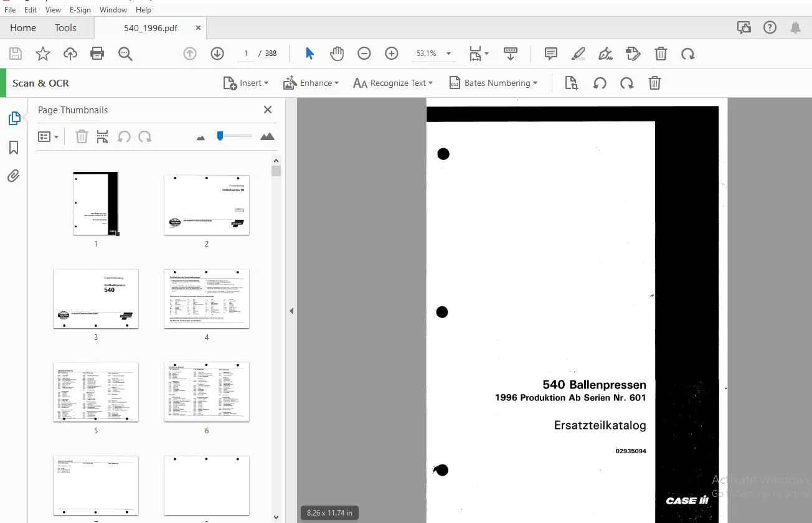This screenshot has height=523, width=812.
Task: Click the Save file icon
Action: tap(16, 54)
